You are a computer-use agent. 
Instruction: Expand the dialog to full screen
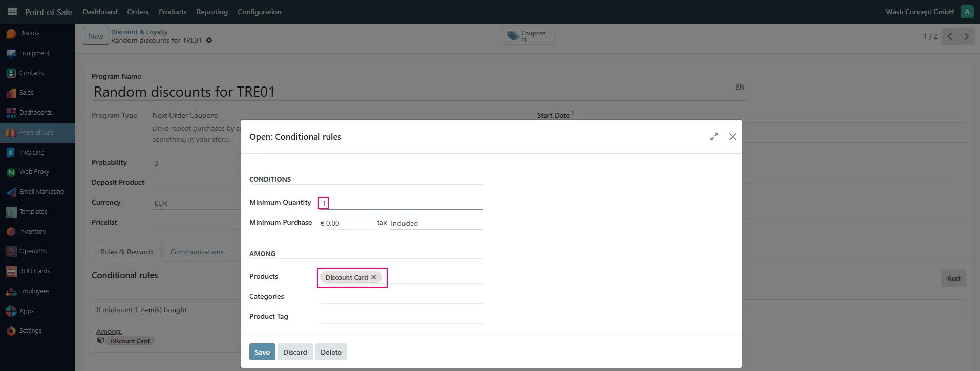714,137
